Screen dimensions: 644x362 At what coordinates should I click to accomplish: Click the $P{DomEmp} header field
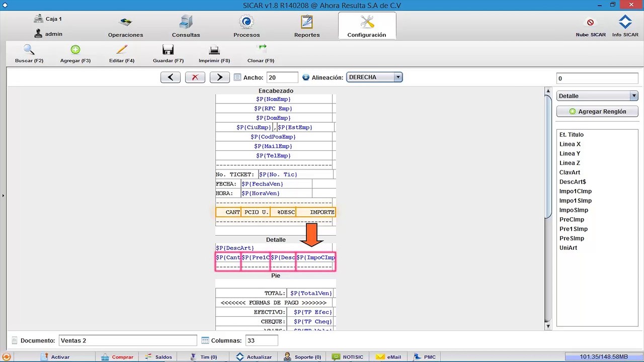coord(274,118)
